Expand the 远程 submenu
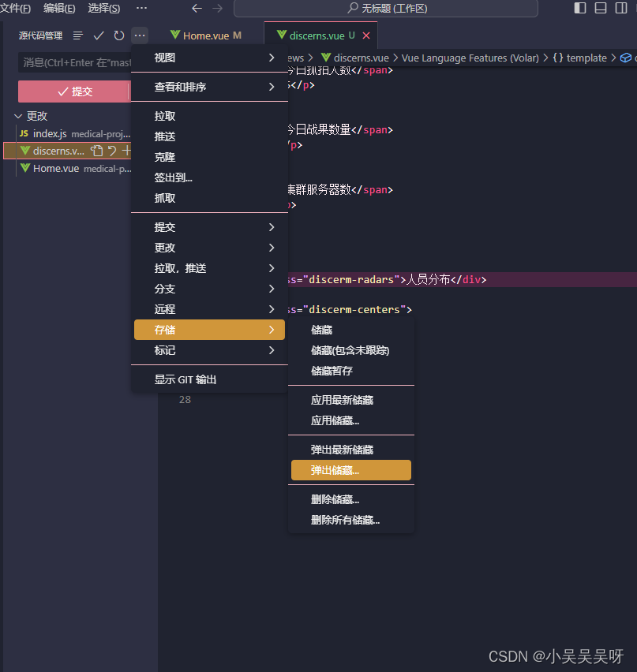637x672 pixels. coord(209,308)
